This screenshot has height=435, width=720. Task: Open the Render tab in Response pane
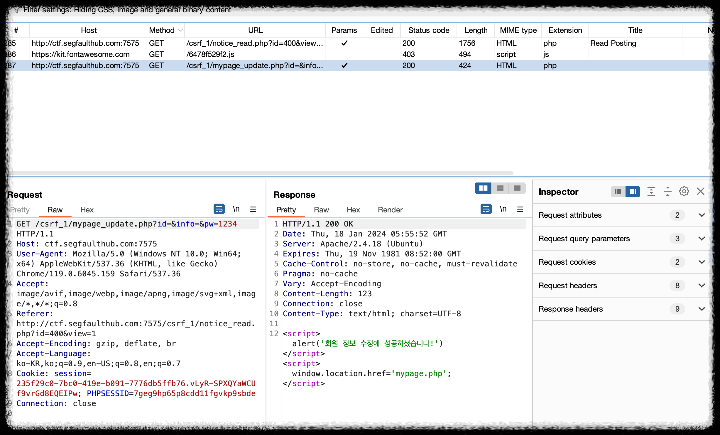[390, 209]
